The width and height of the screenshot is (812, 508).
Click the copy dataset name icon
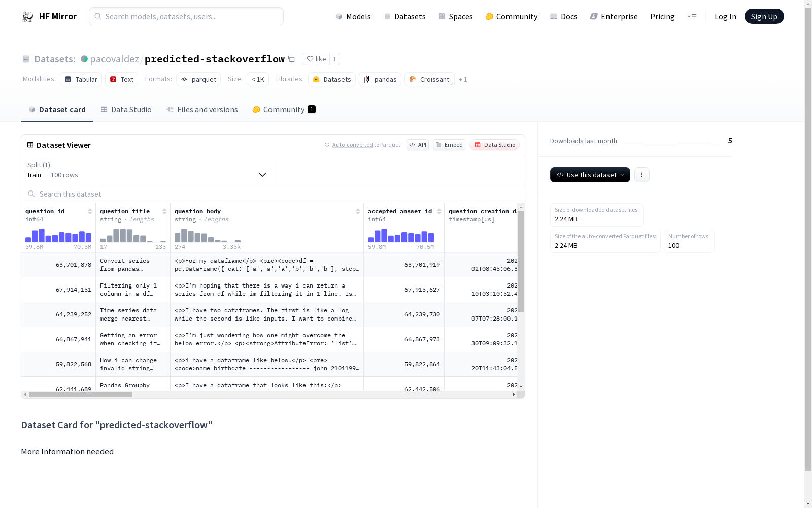tap(291, 59)
